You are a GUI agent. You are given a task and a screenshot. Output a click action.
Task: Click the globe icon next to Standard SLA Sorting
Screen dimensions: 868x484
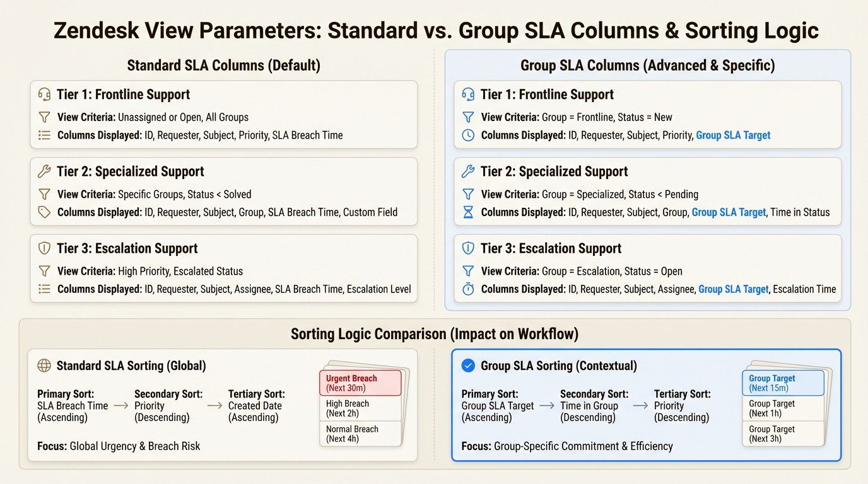(44, 366)
